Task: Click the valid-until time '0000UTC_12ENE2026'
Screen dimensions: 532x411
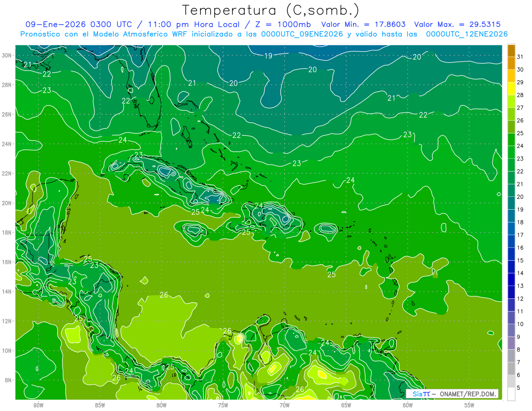Action: 466,34
